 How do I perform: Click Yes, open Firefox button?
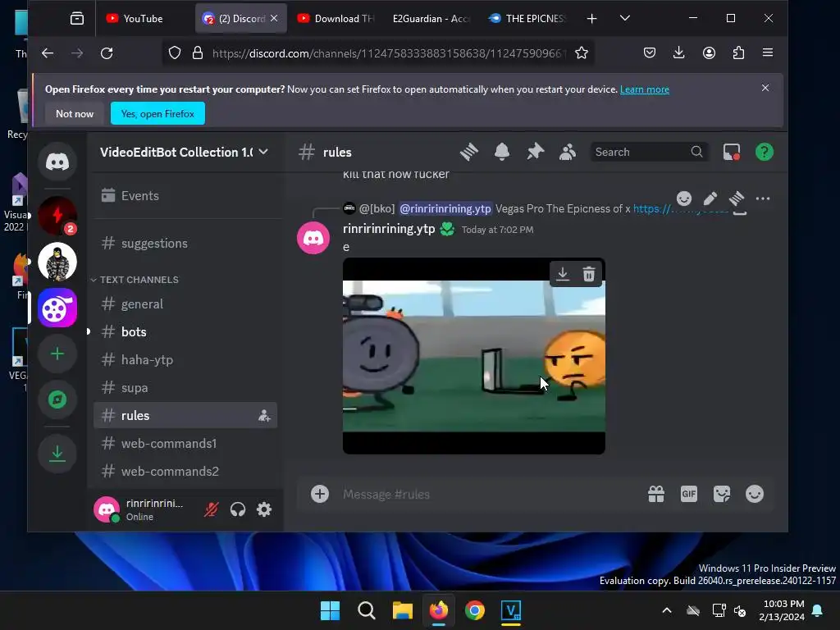pyautogui.click(x=157, y=113)
